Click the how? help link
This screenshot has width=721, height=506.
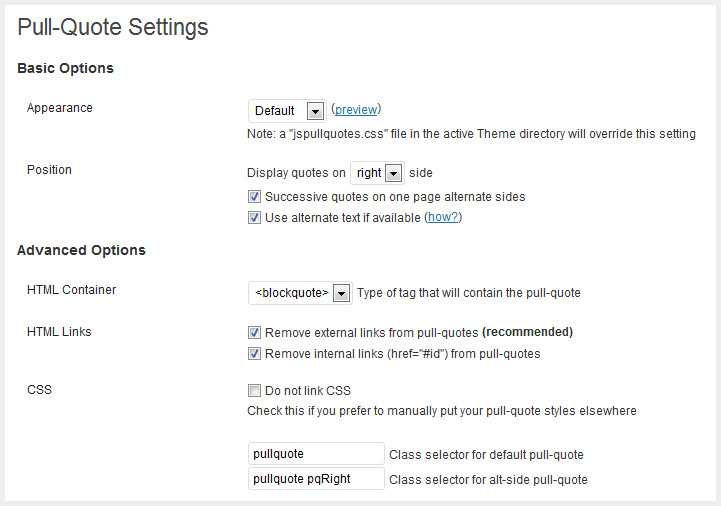click(x=443, y=217)
